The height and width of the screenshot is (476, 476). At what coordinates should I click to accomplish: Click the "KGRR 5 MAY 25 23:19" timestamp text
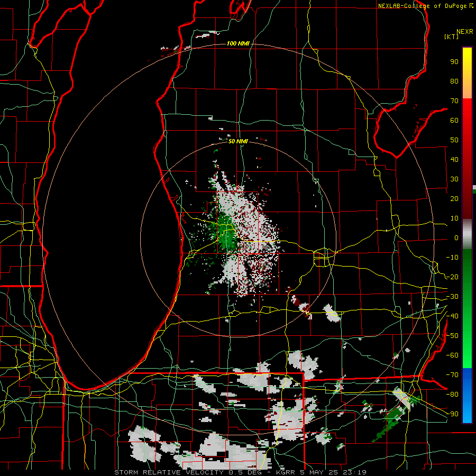321,472
